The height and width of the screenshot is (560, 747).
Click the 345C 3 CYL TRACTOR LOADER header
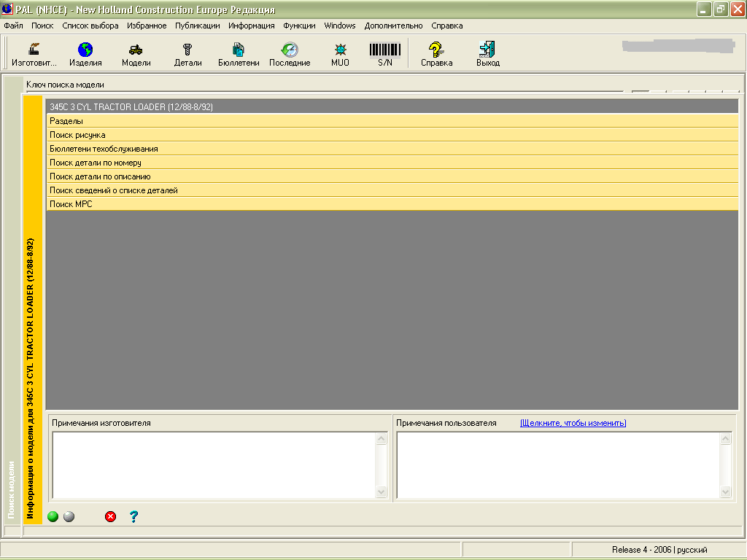(392, 106)
